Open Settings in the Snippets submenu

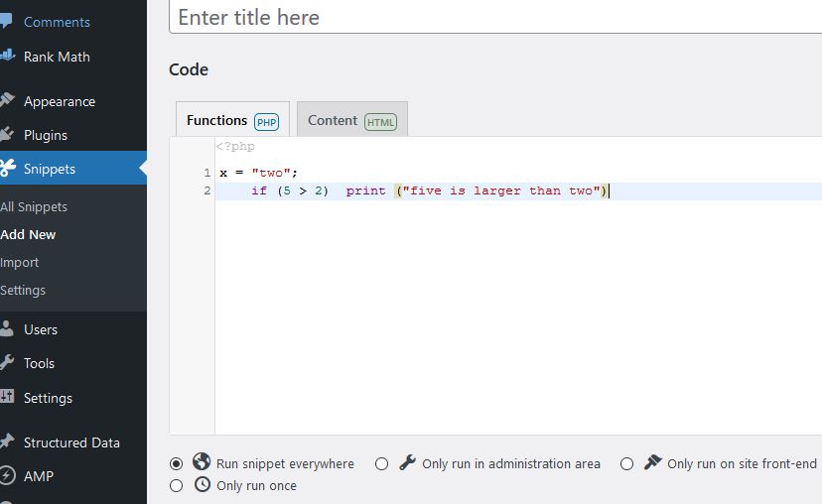(x=23, y=291)
